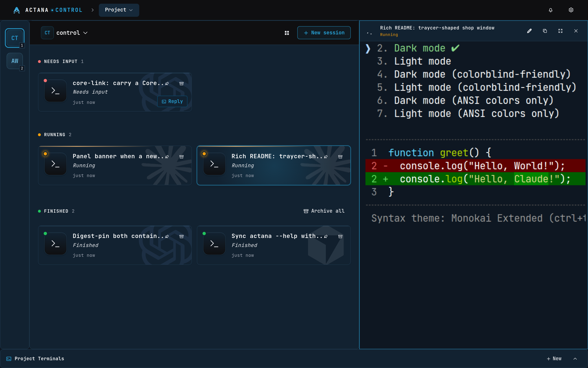Archive the core-link session card
The width and height of the screenshot is (588, 368).
pyautogui.click(x=181, y=83)
